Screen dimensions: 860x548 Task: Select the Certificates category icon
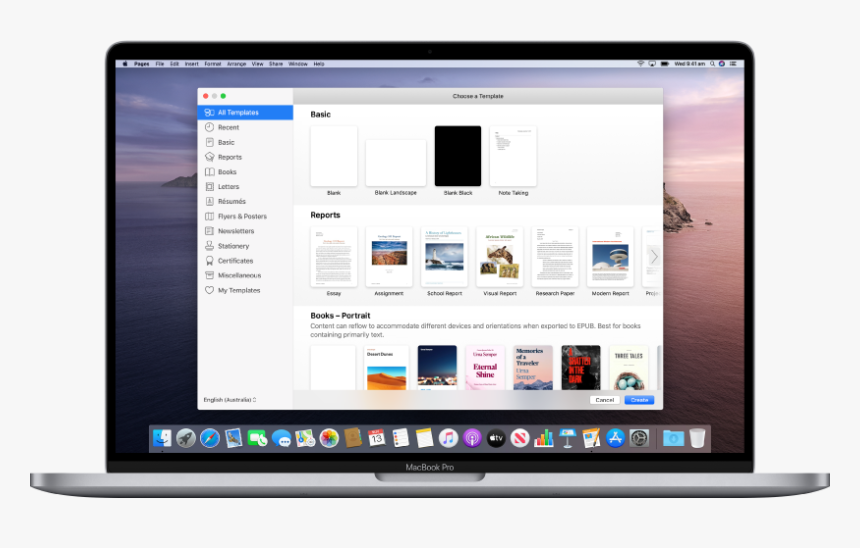tap(209, 261)
